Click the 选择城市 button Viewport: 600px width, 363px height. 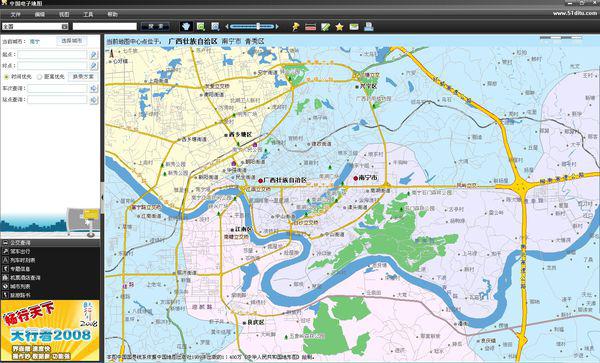(x=72, y=41)
